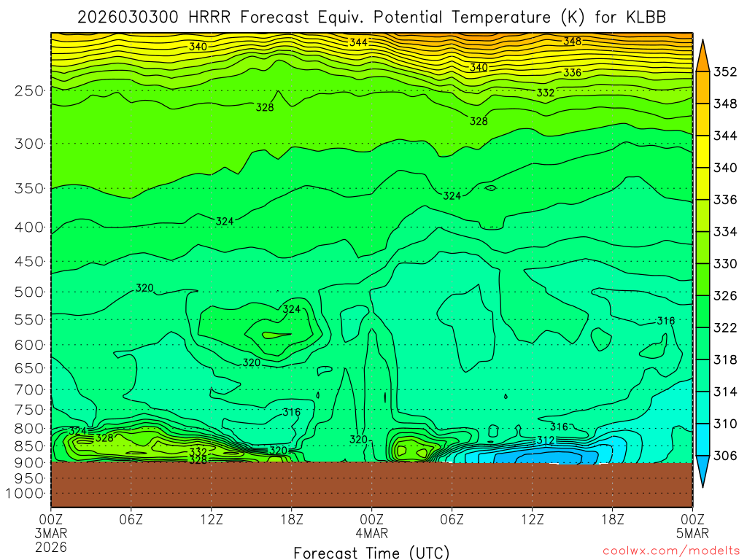The width and height of the screenshot is (747, 560).
Task: Click the 950 pressure level label
Action: 29,478
